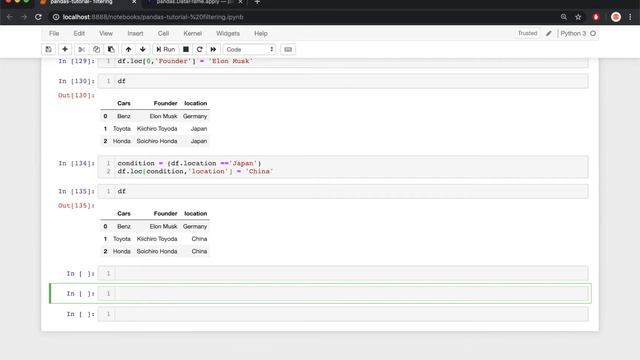Close the pandas.DataFrame.apply tab

240,2
